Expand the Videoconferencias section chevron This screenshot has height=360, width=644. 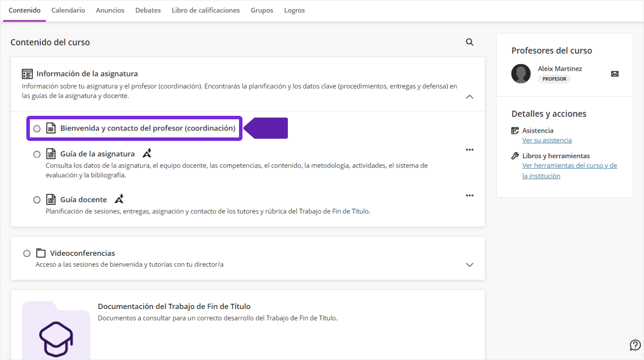469,265
